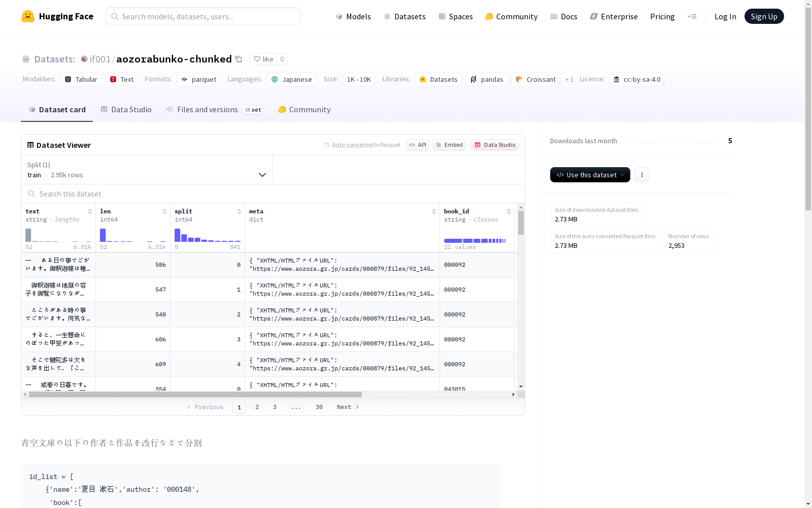Image resolution: width=812 pixels, height=508 pixels.
Task: Select the 1K - 10K size tag
Action: pos(359,79)
